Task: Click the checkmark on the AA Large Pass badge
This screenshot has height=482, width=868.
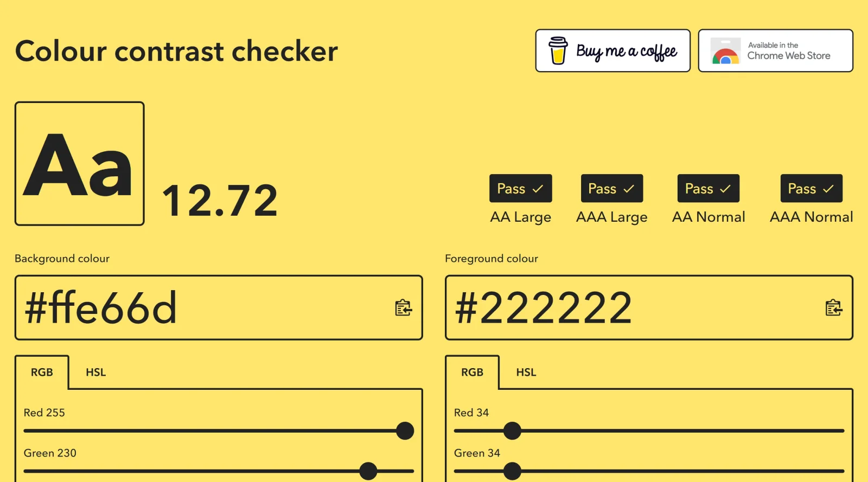Action: [x=538, y=189]
